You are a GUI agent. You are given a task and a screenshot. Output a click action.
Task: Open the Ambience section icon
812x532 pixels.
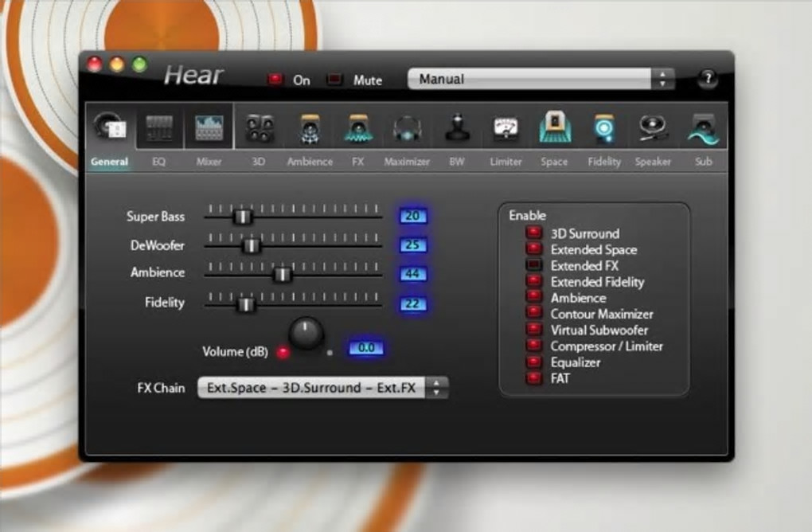pyautogui.click(x=310, y=128)
